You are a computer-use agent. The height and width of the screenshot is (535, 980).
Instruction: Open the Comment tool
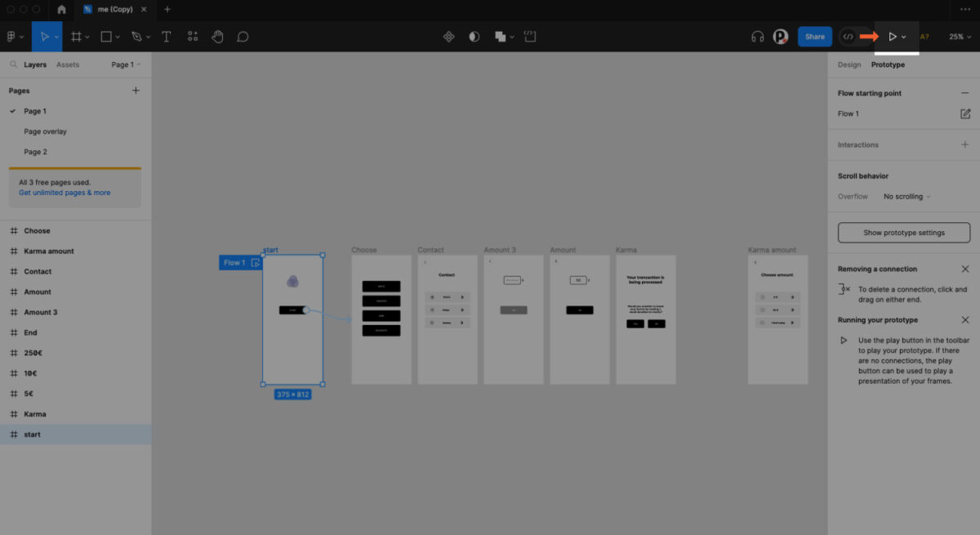pos(243,36)
